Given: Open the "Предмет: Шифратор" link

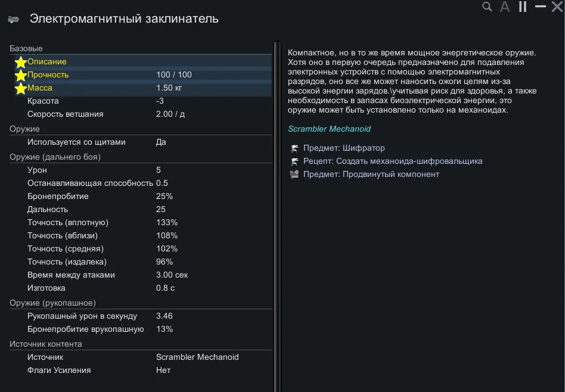Looking at the screenshot, I should (344, 148).
